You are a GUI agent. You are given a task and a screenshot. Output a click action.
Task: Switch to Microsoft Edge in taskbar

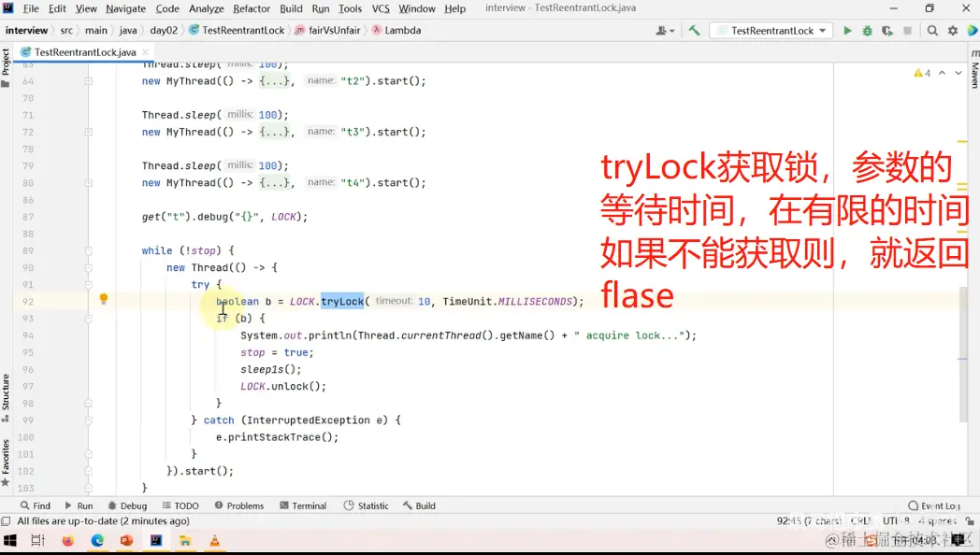pos(97,540)
